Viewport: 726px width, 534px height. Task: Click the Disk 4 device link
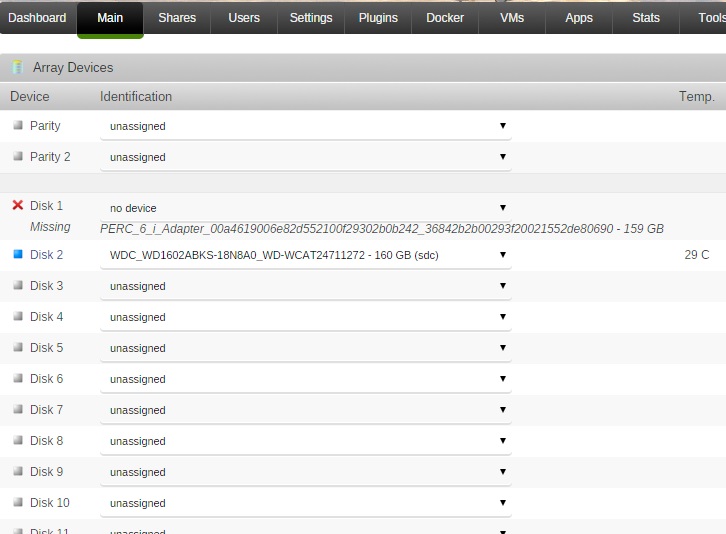pyautogui.click(x=46, y=317)
